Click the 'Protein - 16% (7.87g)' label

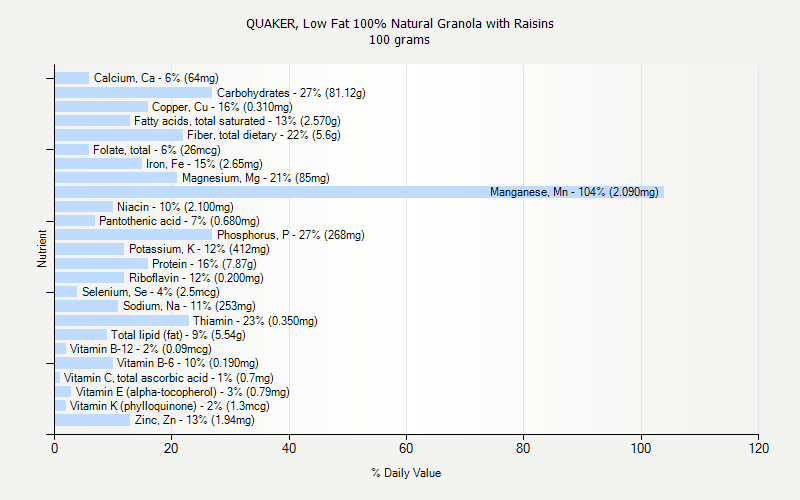[204, 264]
